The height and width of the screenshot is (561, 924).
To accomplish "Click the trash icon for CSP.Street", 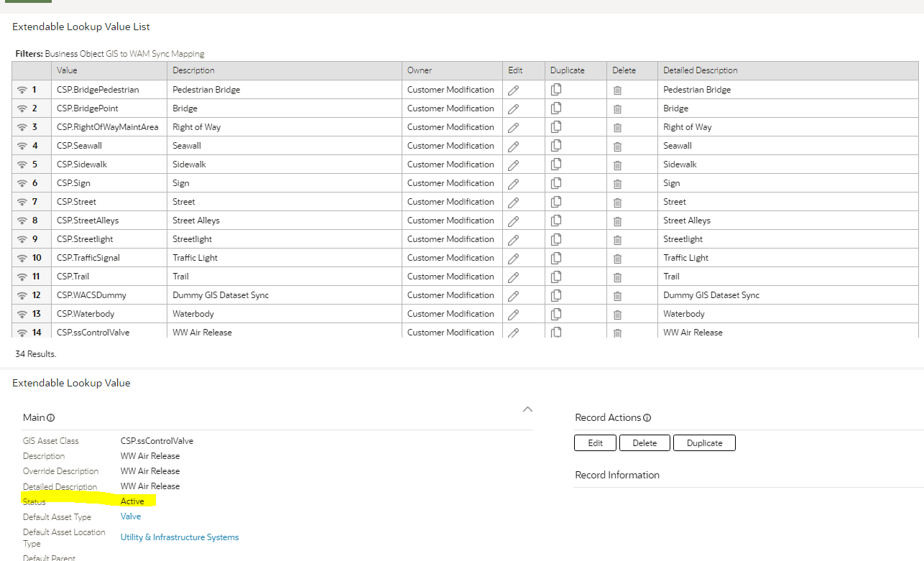I will [617, 202].
